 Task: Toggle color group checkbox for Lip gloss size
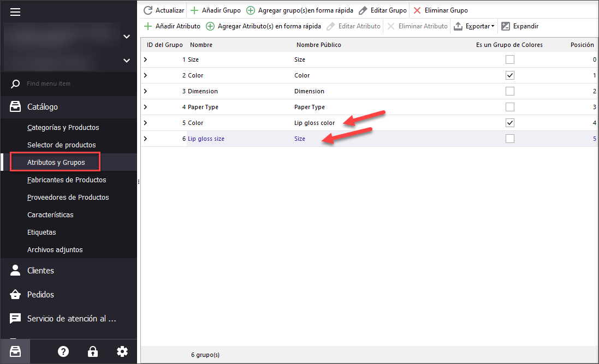coord(509,139)
